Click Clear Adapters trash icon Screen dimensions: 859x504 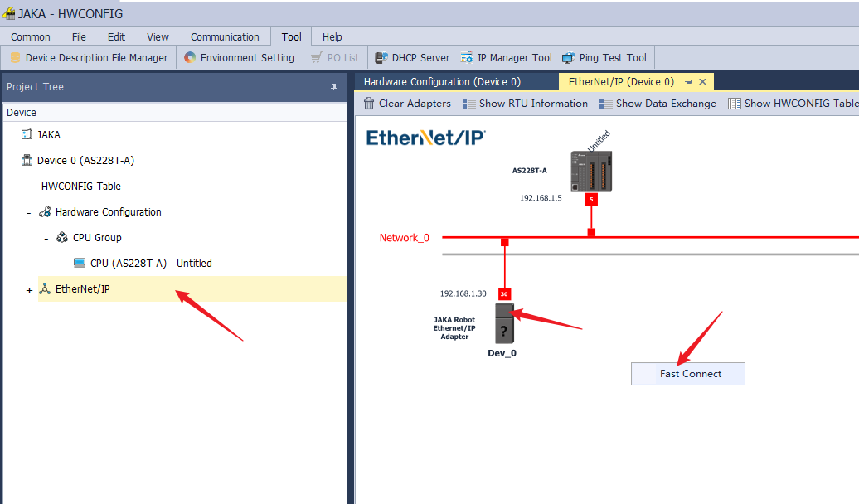(x=370, y=104)
